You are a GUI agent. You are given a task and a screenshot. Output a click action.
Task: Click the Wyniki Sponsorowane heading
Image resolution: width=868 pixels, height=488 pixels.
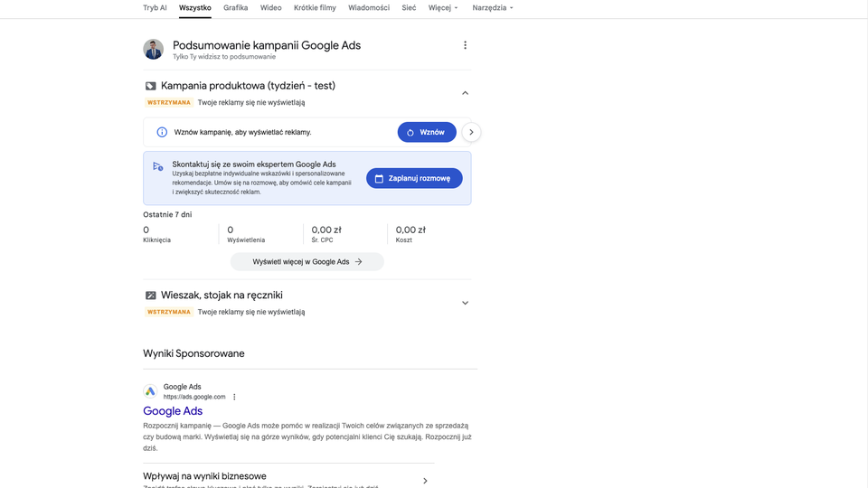pos(193,353)
